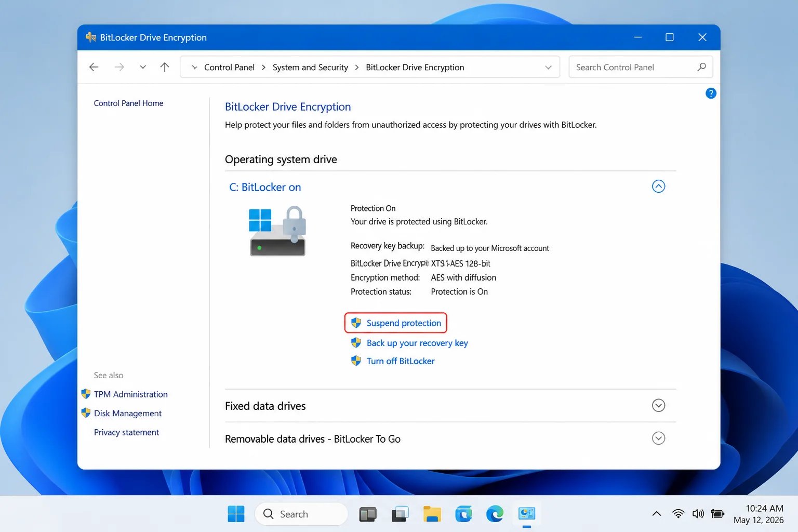Screen dimensions: 798x532
Task: Click the shield icon beside Suspend protection
Action: pyautogui.click(x=356, y=323)
